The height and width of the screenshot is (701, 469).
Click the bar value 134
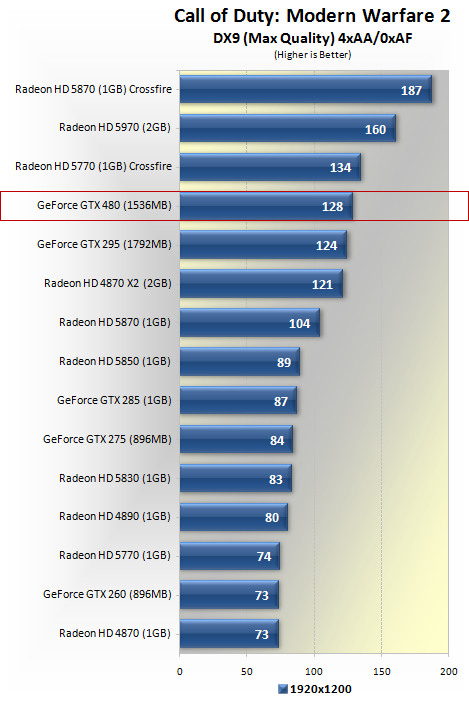click(x=340, y=168)
